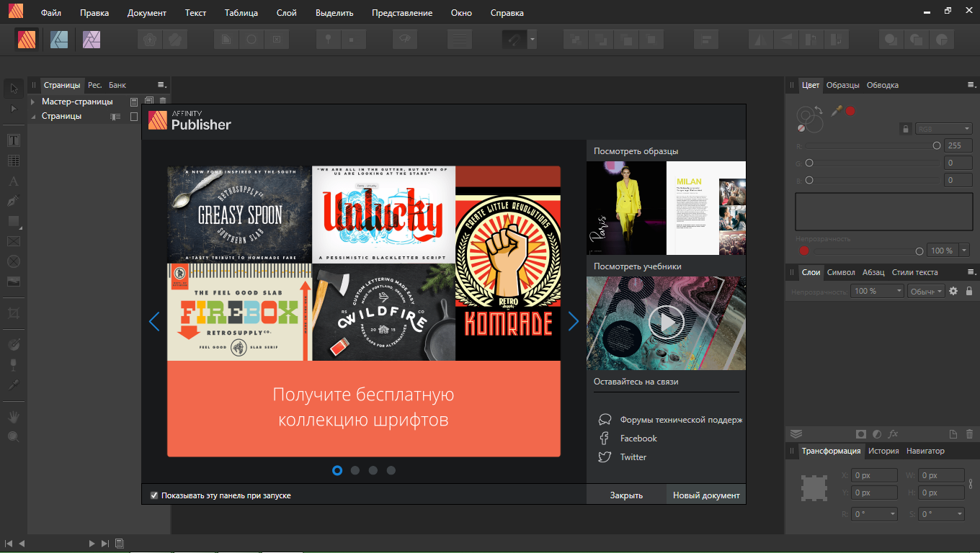
Task: Open the Текст menu
Action: [x=195, y=13]
